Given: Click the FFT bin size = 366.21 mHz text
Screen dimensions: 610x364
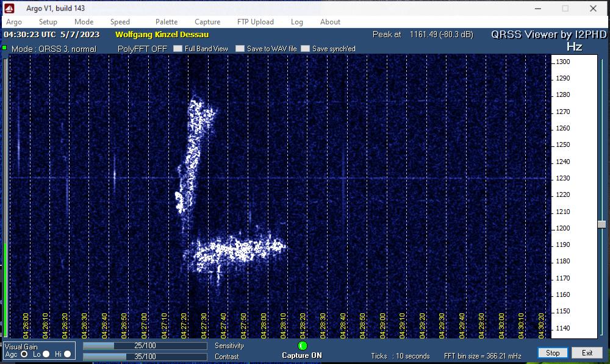Looking at the screenshot, I should 483,356.
